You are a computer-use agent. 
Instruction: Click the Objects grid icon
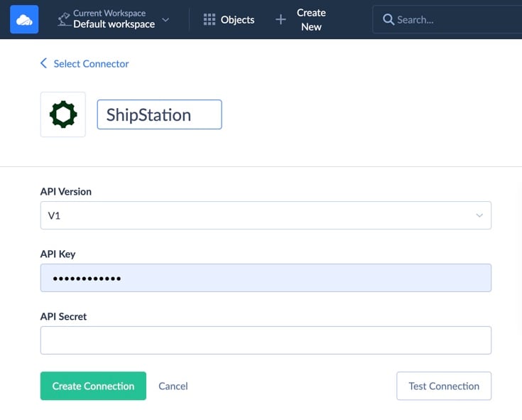(209, 20)
